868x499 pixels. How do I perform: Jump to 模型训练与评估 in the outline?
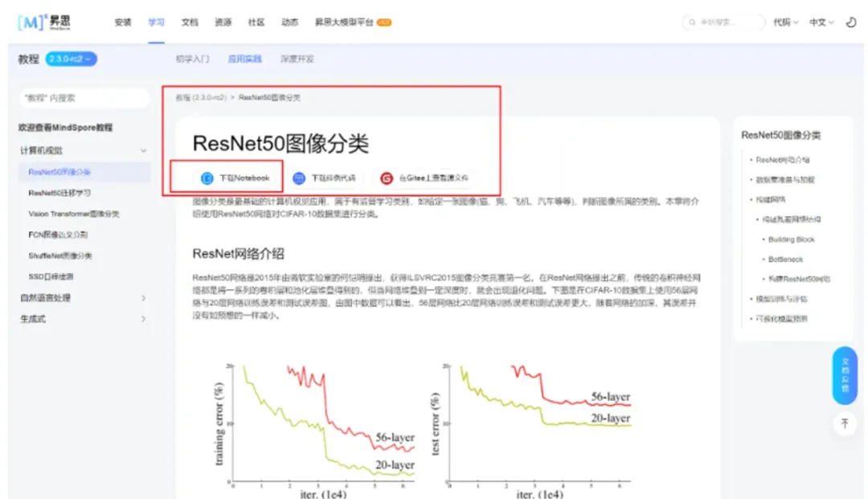(x=781, y=299)
